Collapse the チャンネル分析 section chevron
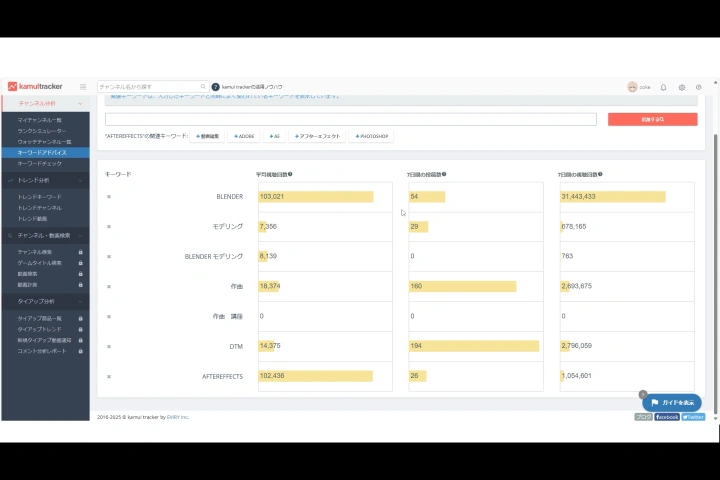The image size is (720, 480). point(80,104)
